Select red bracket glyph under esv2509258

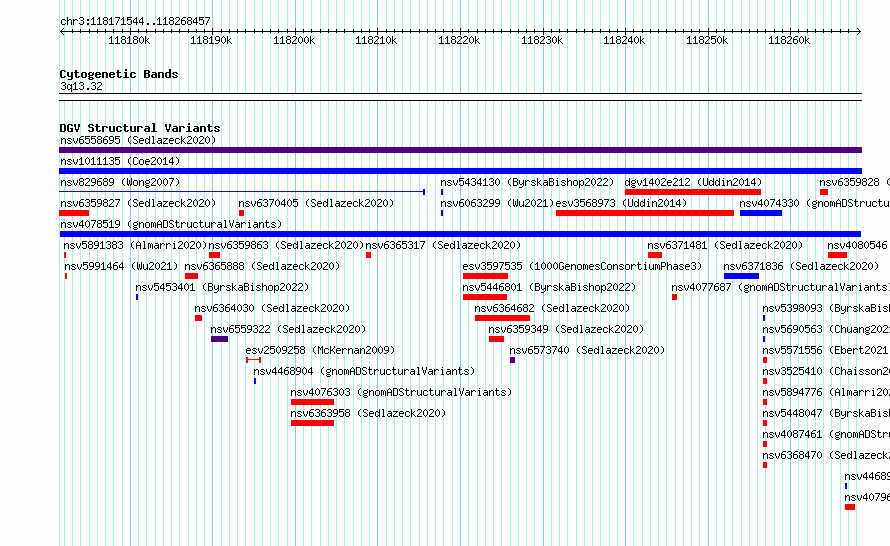click(x=253, y=360)
